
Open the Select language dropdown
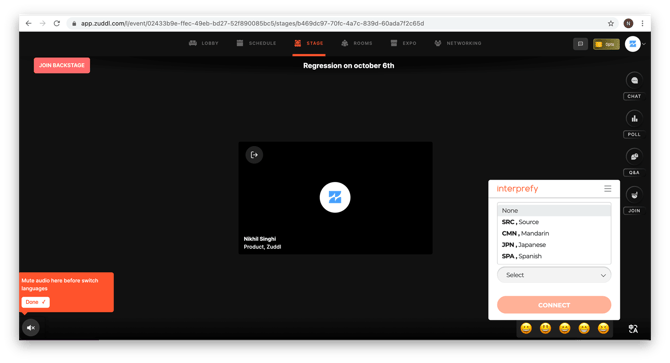[554, 275]
